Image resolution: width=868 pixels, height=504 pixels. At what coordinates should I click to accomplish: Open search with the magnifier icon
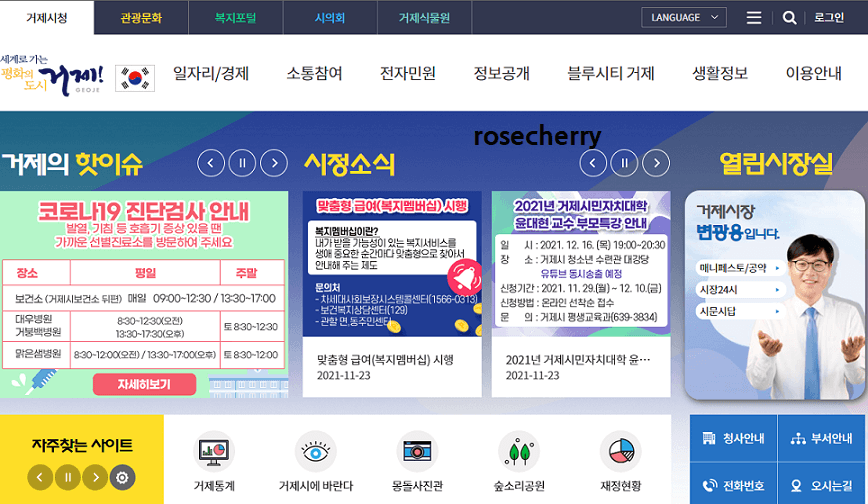coord(789,18)
